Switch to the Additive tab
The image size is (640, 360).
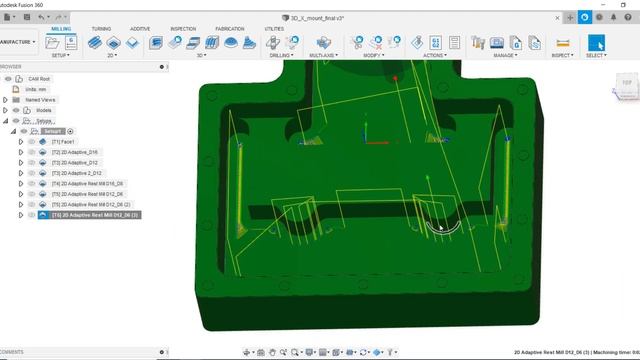(x=140, y=29)
